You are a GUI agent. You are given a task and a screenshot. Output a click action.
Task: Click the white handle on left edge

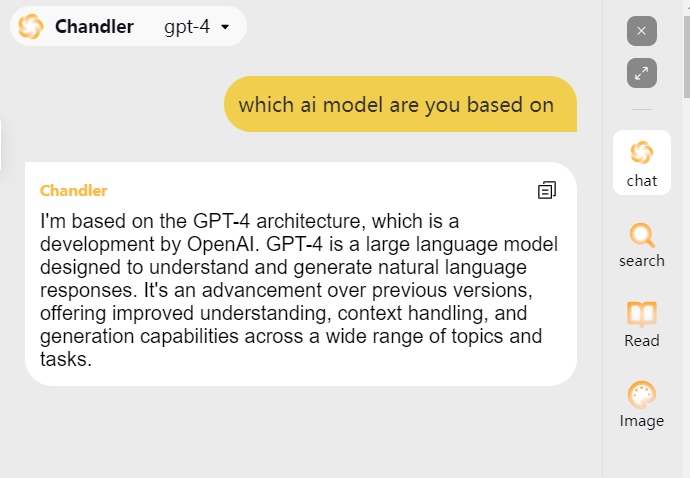1,145
